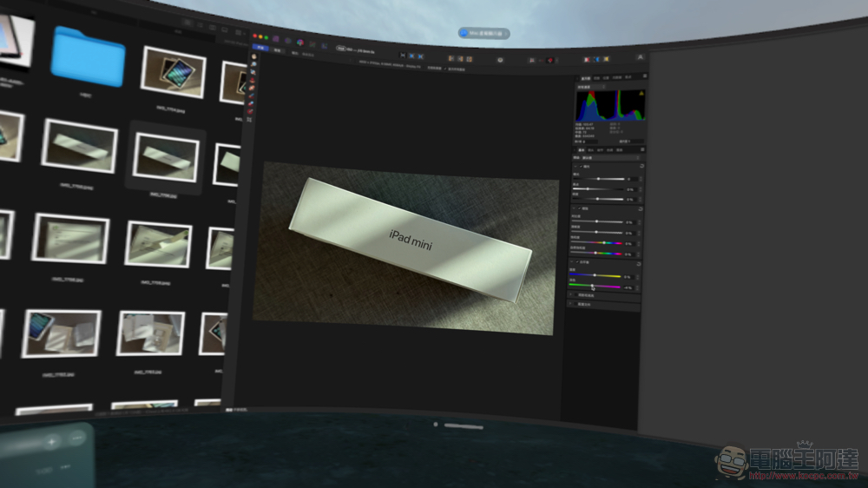The width and height of the screenshot is (868, 488).
Task: Click the Cancel button beside Develop
Action: pos(278,50)
